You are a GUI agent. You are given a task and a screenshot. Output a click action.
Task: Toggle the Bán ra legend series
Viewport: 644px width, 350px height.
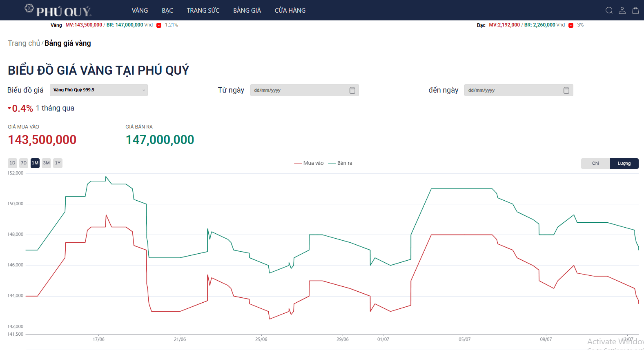coord(340,163)
